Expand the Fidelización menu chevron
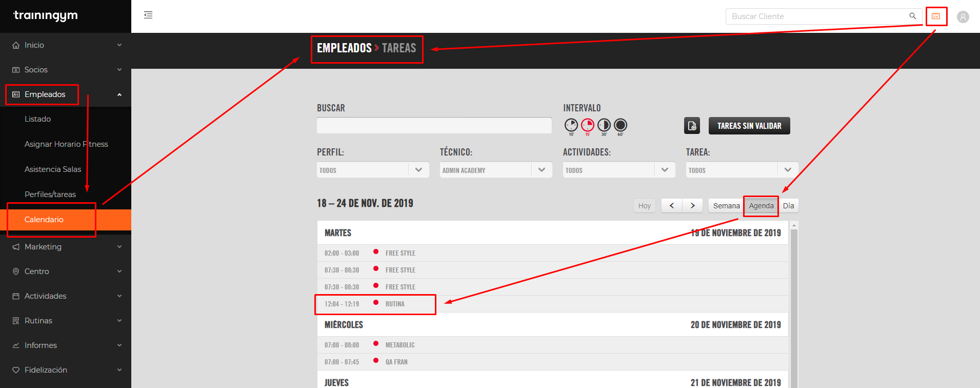Image resolution: width=980 pixels, height=388 pixels. 119,370
